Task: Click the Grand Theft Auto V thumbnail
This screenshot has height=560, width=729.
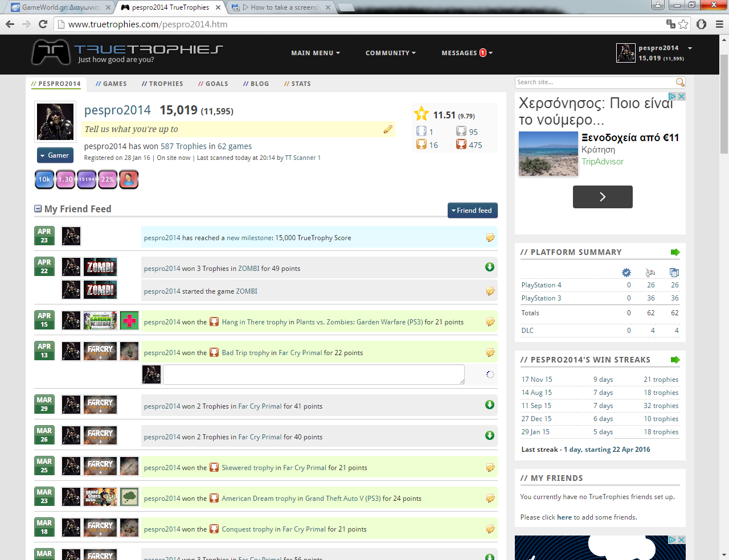Action: (100, 497)
